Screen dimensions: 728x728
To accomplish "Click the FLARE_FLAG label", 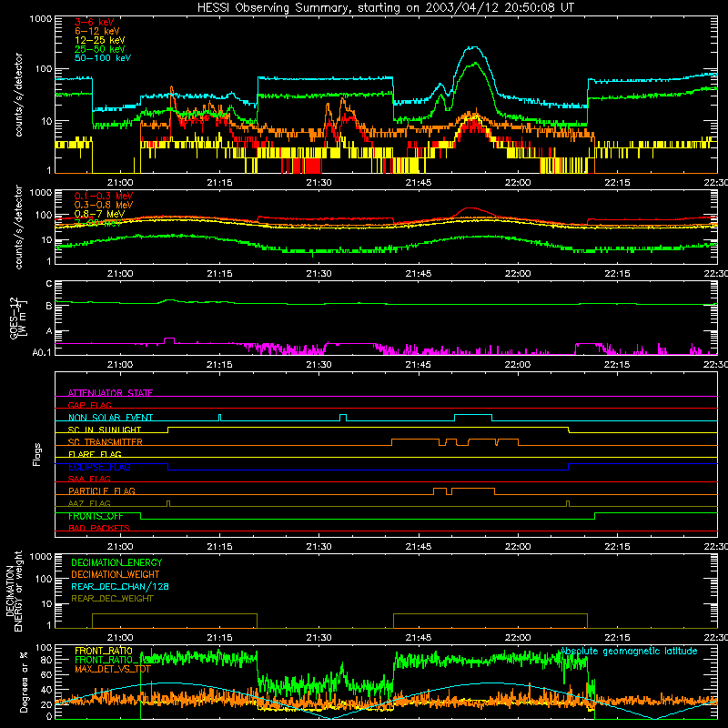I will coord(95,454).
